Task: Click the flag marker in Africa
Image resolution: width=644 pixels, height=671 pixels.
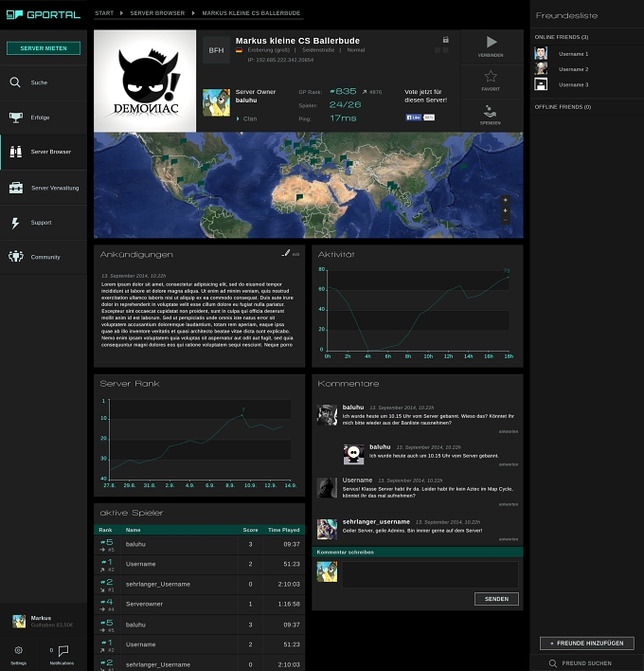Action: 299,197
